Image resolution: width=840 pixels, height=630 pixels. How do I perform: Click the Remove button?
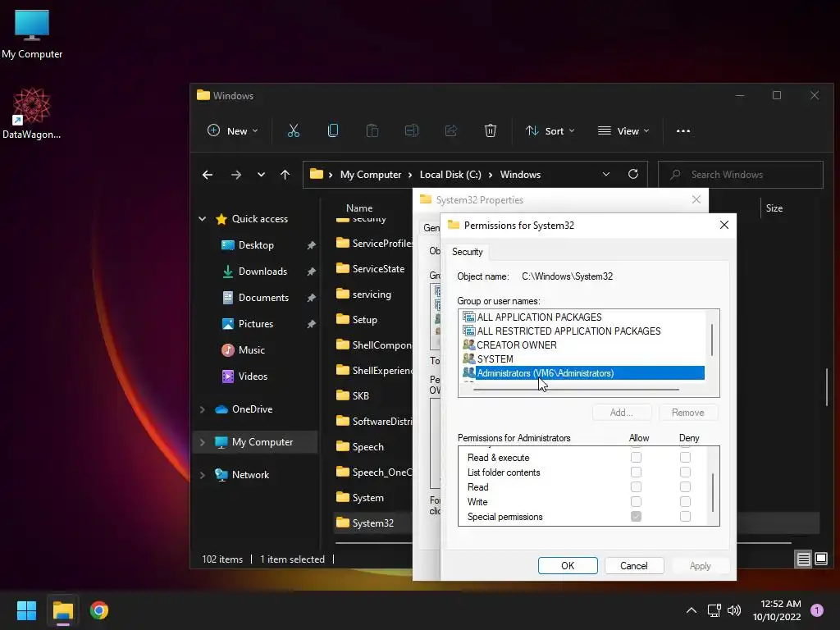688,413
